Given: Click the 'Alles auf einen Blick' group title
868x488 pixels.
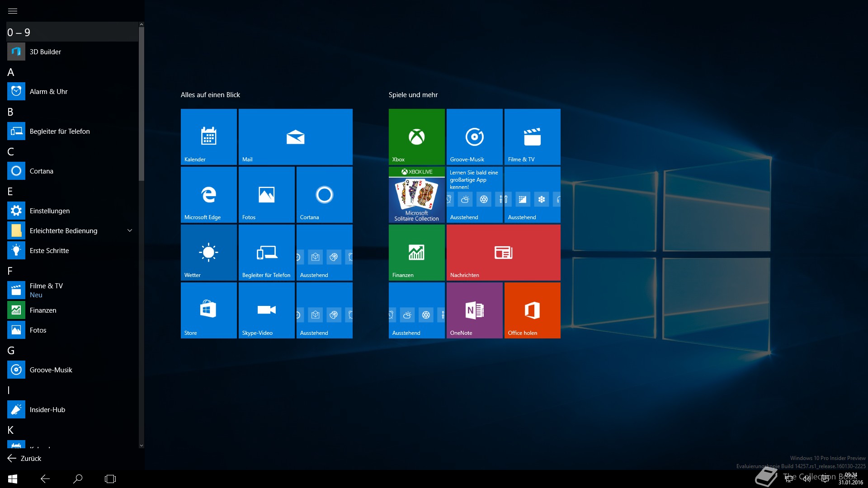Looking at the screenshot, I should click(x=210, y=95).
